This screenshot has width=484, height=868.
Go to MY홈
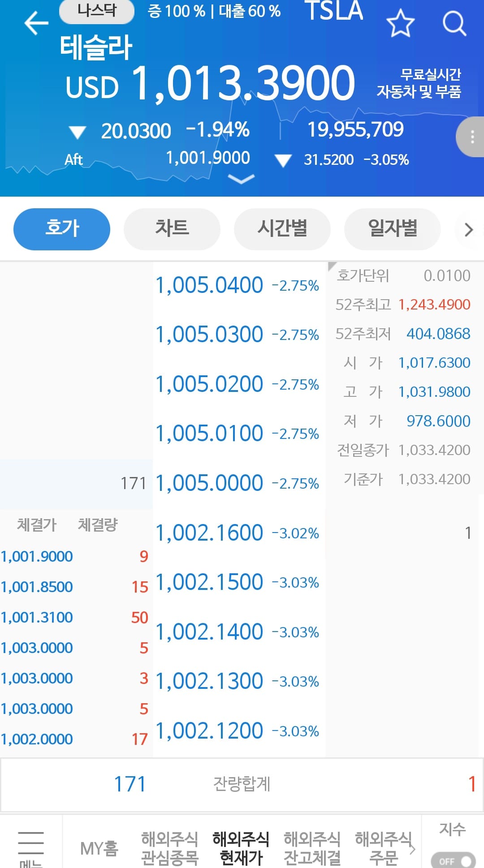[x=99, y=848]
